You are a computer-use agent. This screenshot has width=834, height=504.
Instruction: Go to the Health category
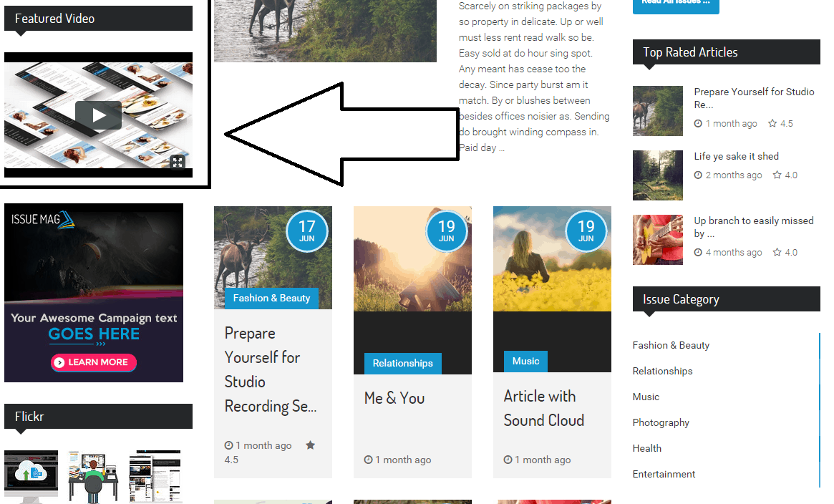point(646,448)
